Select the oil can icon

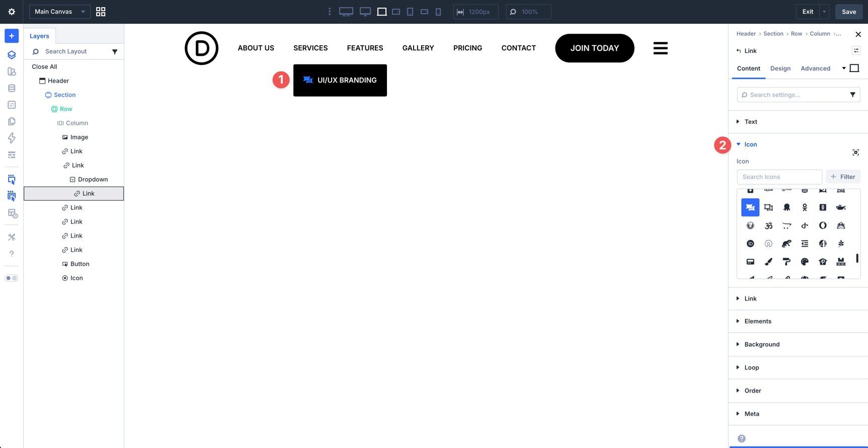pos(841,207)
